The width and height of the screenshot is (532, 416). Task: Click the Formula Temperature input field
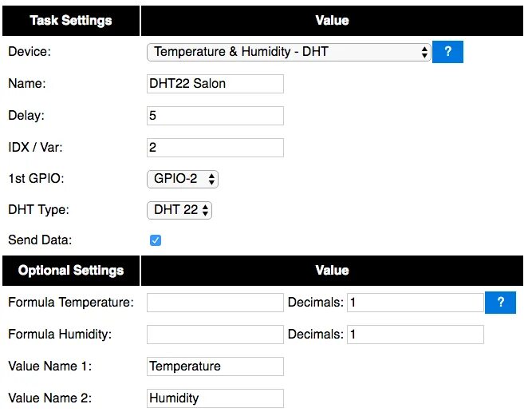click(x=215, y=303)
